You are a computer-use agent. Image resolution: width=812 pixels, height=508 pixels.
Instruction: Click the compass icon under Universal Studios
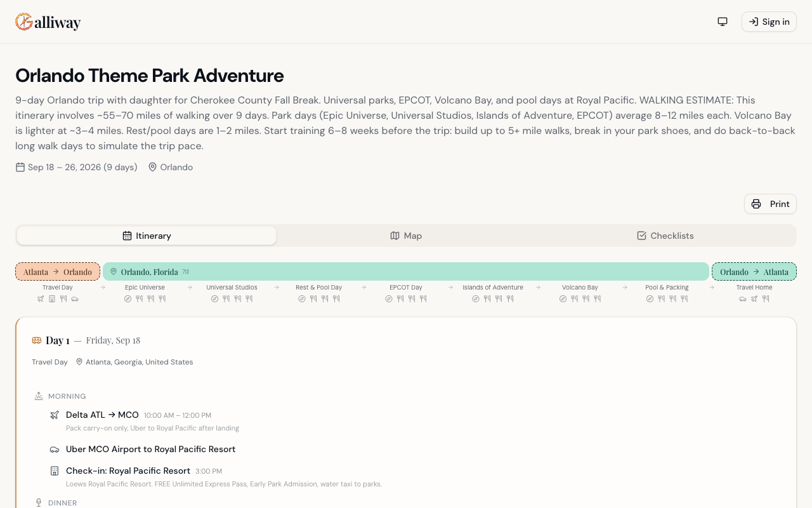tap(214, 298)
